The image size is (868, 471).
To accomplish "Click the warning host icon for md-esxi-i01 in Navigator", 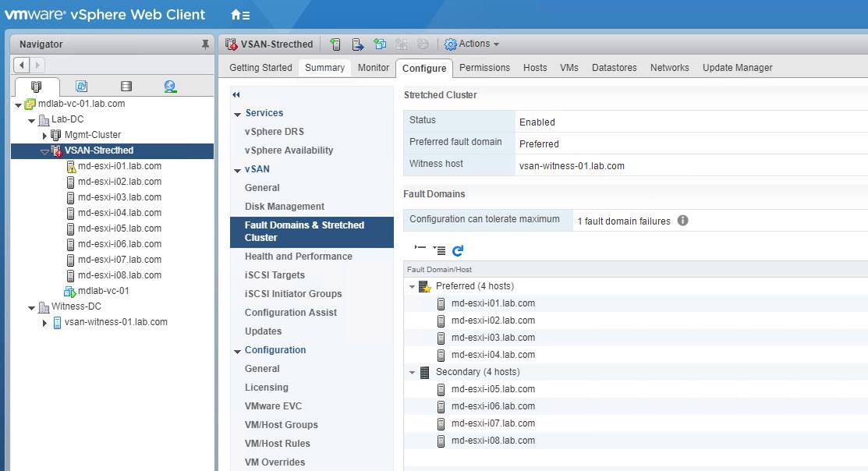I will (x=71, y=167).
